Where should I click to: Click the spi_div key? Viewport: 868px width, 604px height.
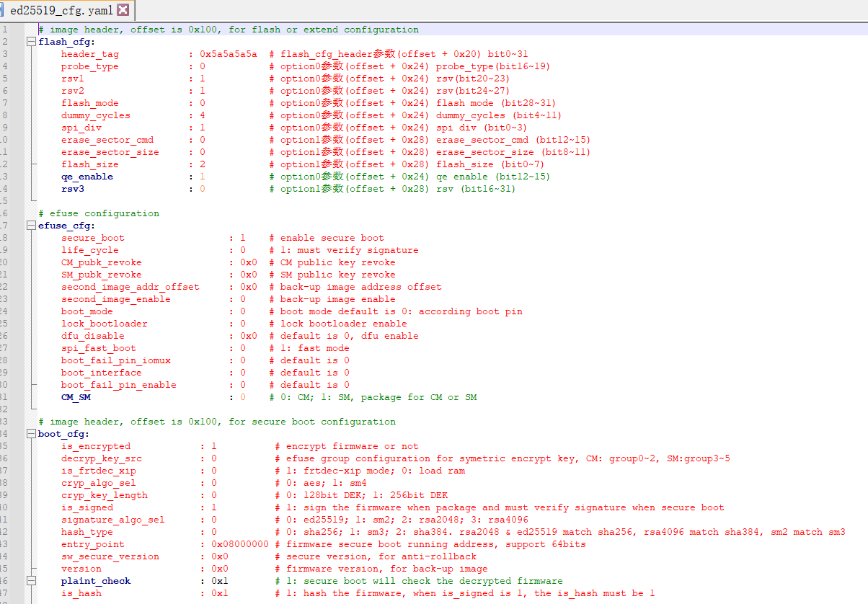tap(81, 128)
